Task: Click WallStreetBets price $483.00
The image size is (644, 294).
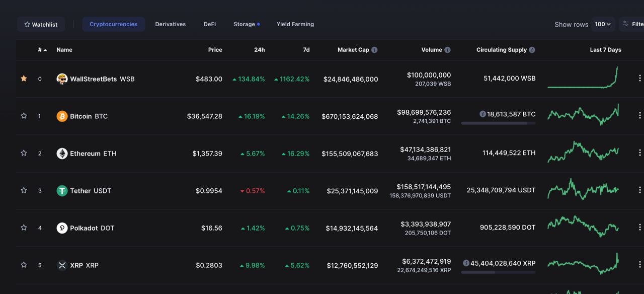Action: coord(209,79)
